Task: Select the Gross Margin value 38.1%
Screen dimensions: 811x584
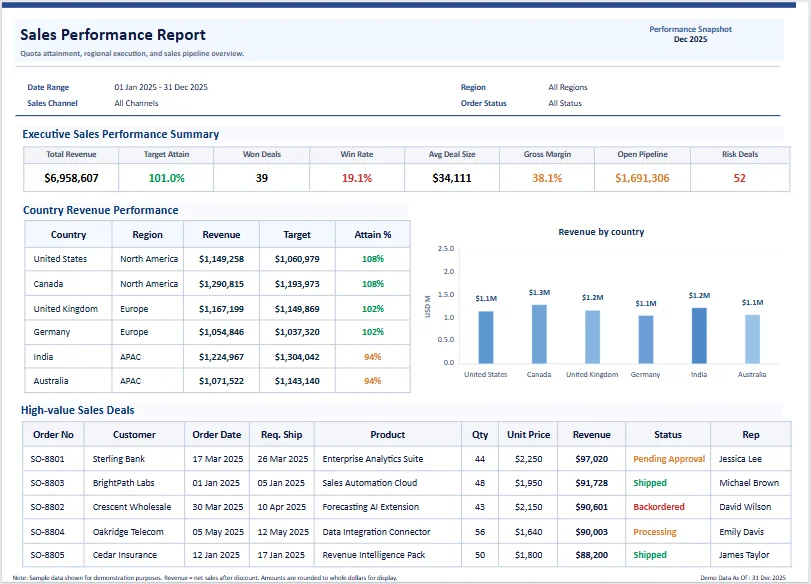Action: (x=547, y=178)
